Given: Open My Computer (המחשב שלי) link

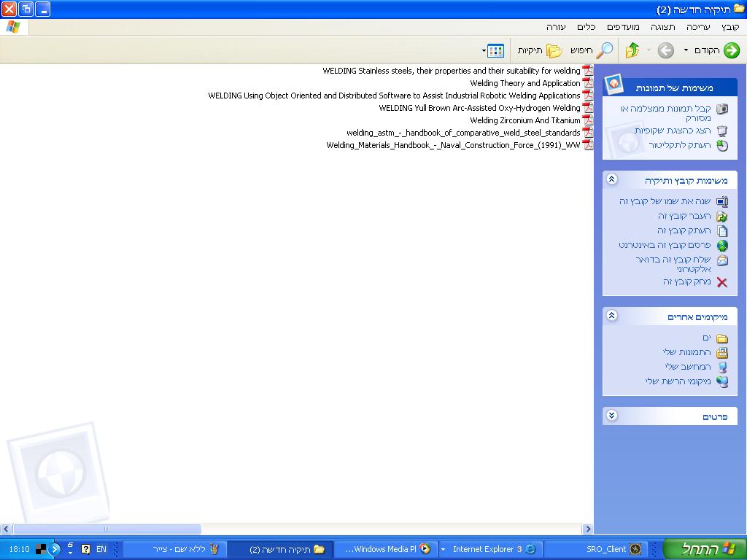Looking at the screenshot, I should click(x=687, y=367).
